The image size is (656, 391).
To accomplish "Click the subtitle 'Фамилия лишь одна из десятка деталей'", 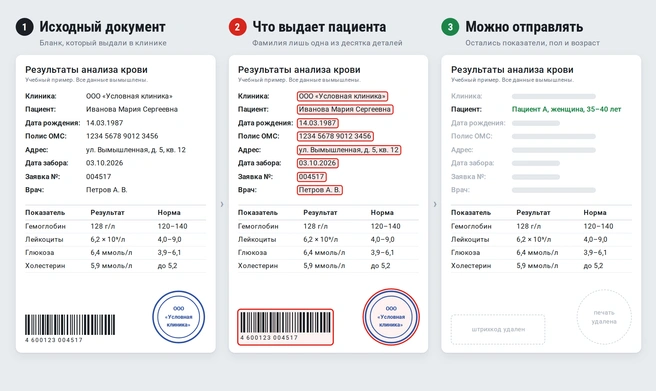I will coord(327,43).
